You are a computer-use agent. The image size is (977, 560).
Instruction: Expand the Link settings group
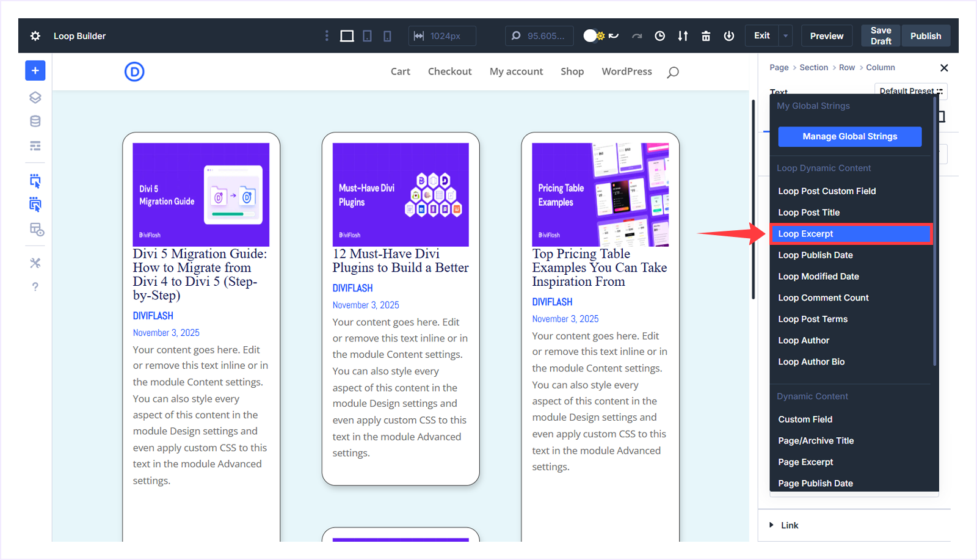pos(789,525)
